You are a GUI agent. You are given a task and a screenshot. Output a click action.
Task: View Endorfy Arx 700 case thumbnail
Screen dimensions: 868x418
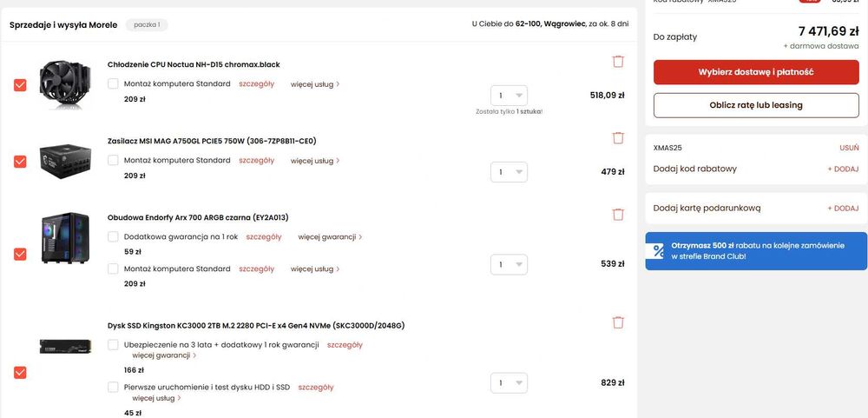click(x=65, y=238)
